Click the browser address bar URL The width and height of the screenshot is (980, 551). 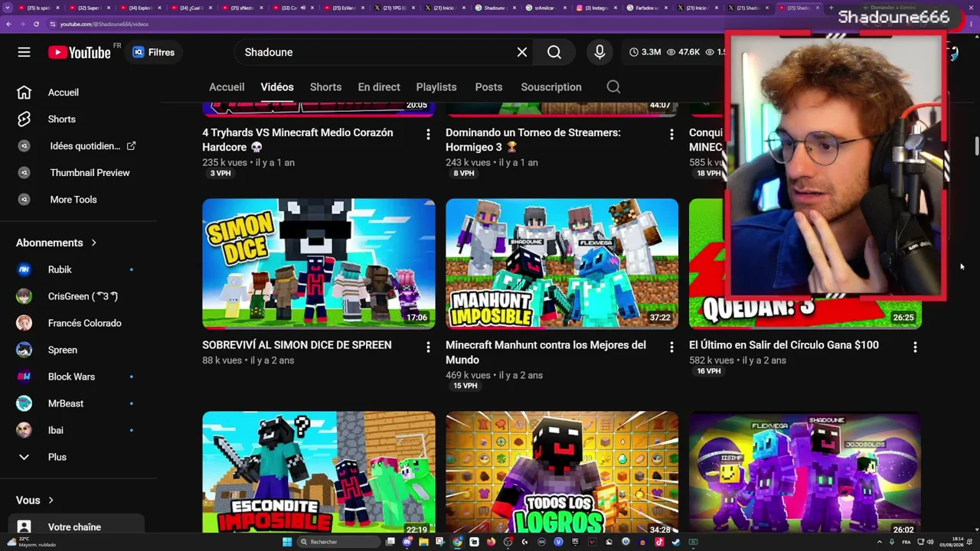[104, 24]
